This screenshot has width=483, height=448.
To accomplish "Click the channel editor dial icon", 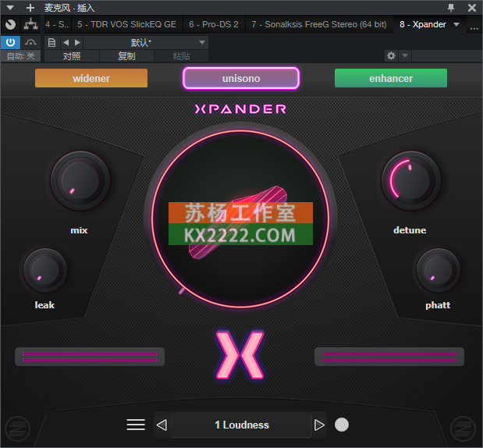I will [x=10, y=24].
